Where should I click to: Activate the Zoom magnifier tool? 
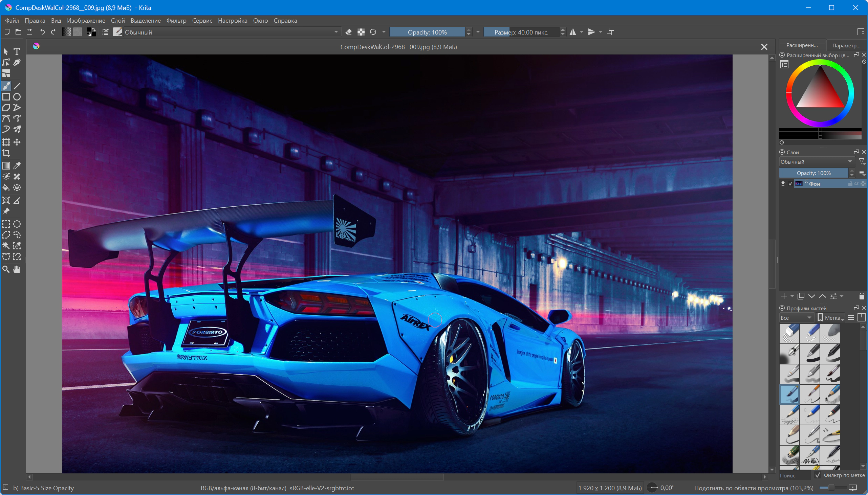6,270
